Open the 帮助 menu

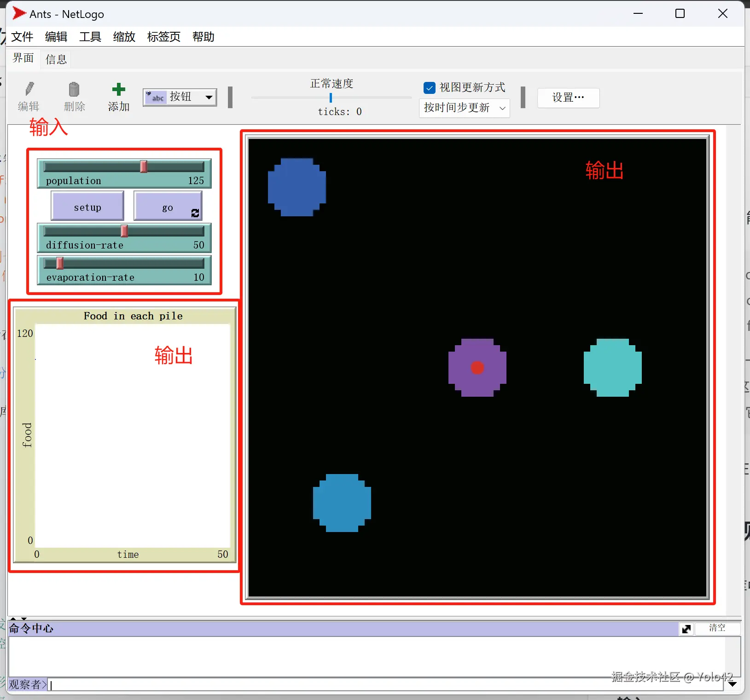(x=203, y=37)
